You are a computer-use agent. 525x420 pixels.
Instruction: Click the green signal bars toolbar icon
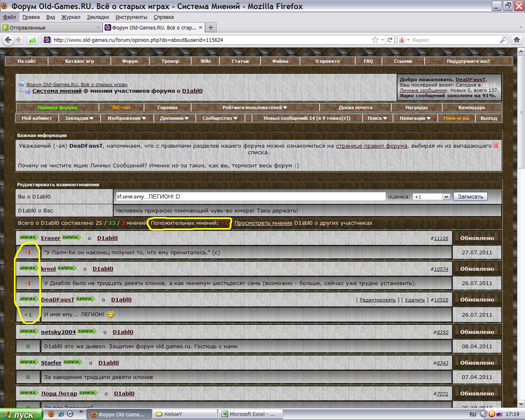click(x=32, y=40)
